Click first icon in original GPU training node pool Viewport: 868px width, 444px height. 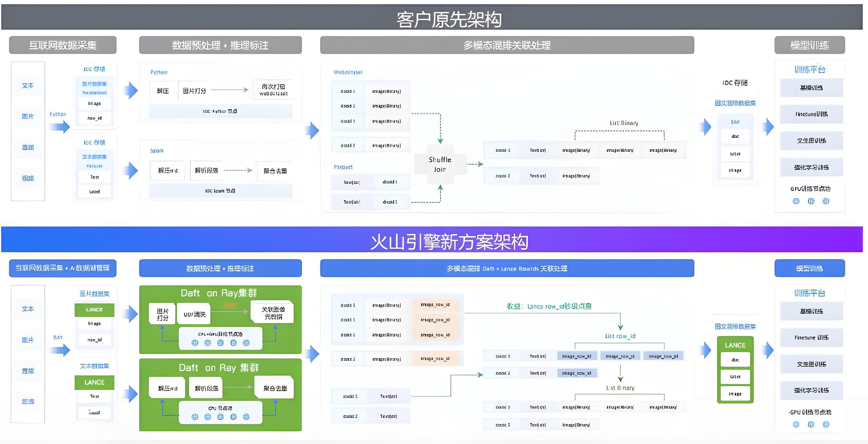tap(796, 201)
